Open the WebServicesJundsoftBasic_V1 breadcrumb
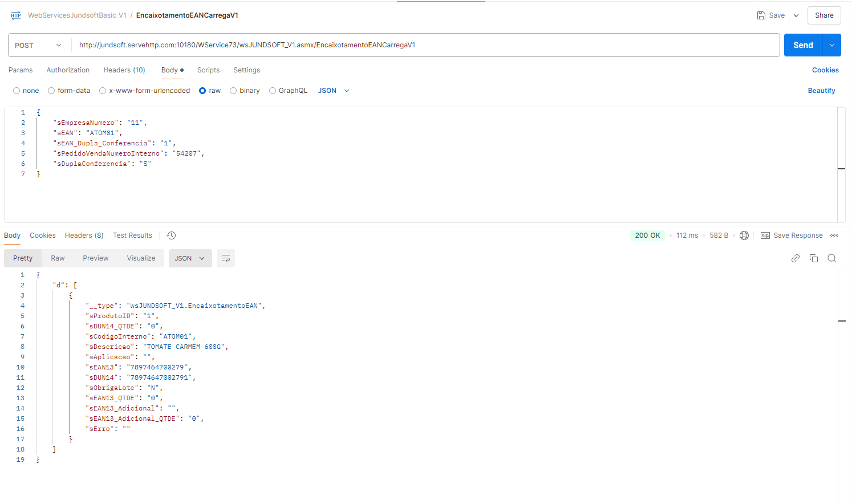 click(77, 15)
